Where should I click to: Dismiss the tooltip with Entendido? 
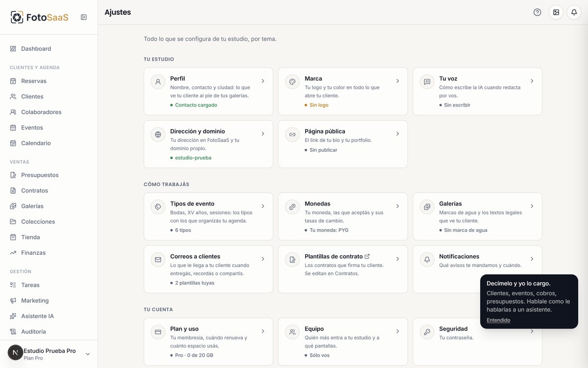pyautogui.click(x=498, y=320)
